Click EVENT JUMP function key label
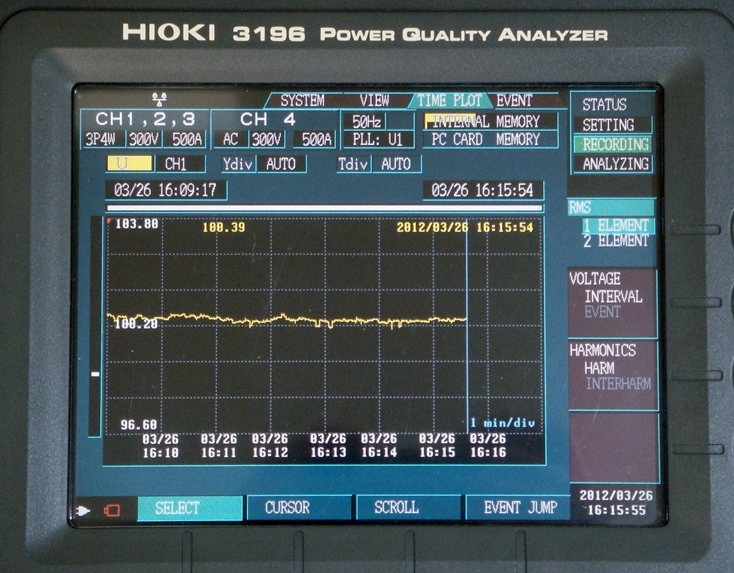Screen dimensions: 734x573 click(518, 507)
